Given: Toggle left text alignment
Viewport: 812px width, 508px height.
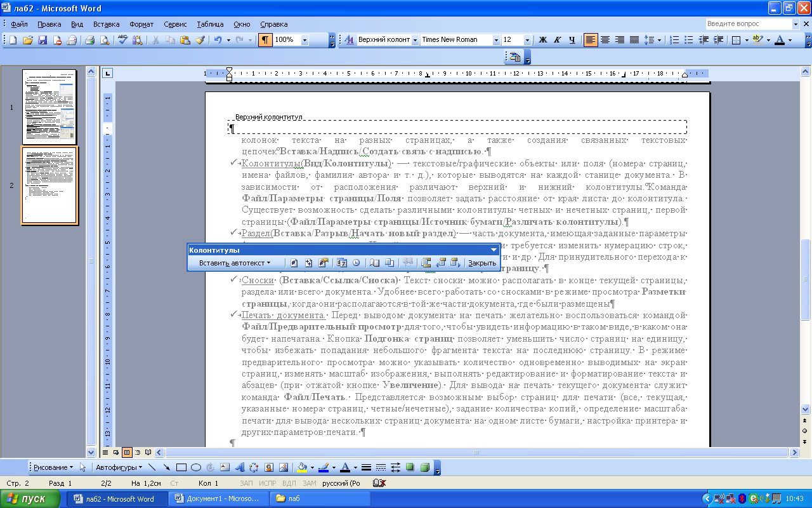Looking at the screenshot, I should pyautogui.click(x=591, y=40).
